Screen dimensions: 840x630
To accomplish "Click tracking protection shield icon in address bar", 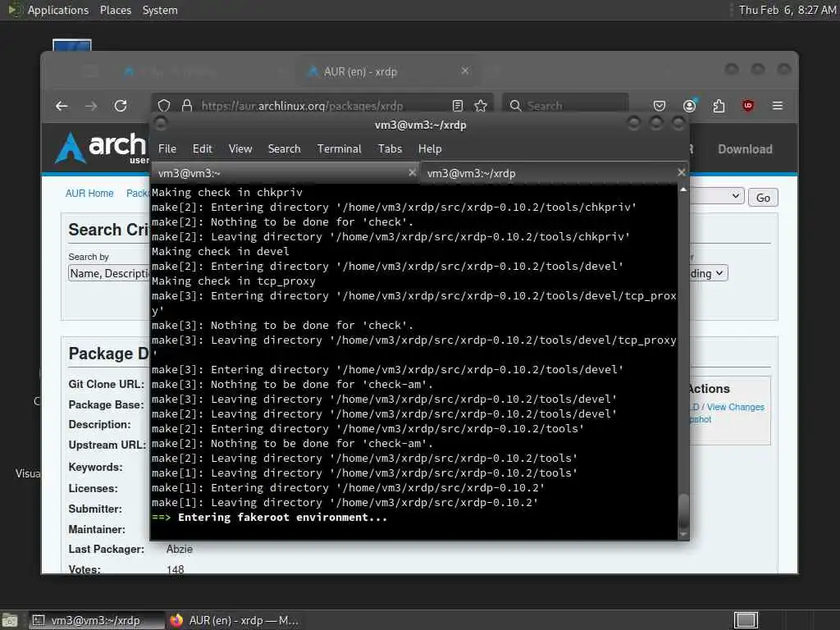I will click(x=164, y=106).
